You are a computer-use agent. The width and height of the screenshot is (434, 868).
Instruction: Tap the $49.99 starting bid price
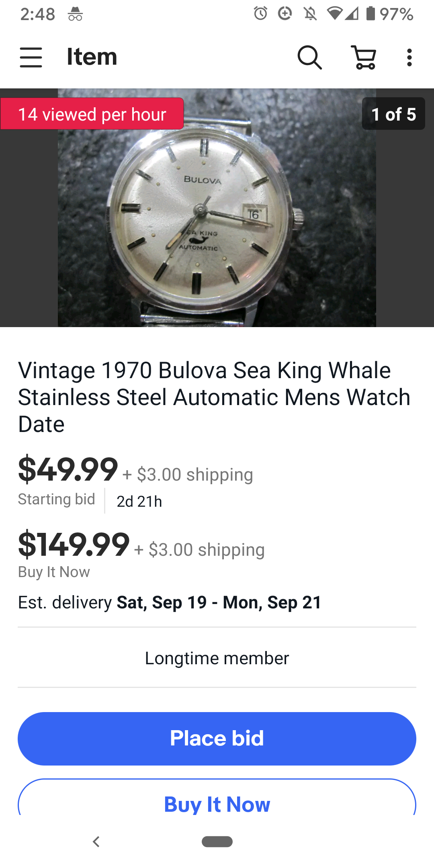click(68, 469)
